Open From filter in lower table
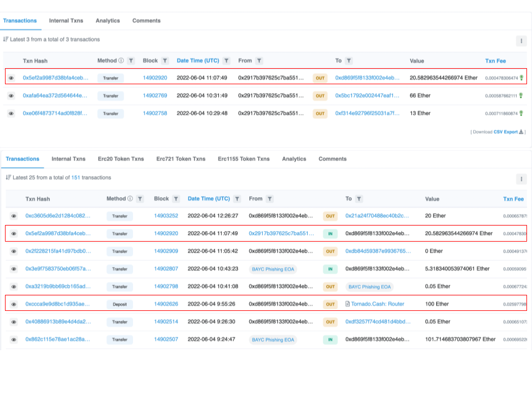 [x=270, y=199]
